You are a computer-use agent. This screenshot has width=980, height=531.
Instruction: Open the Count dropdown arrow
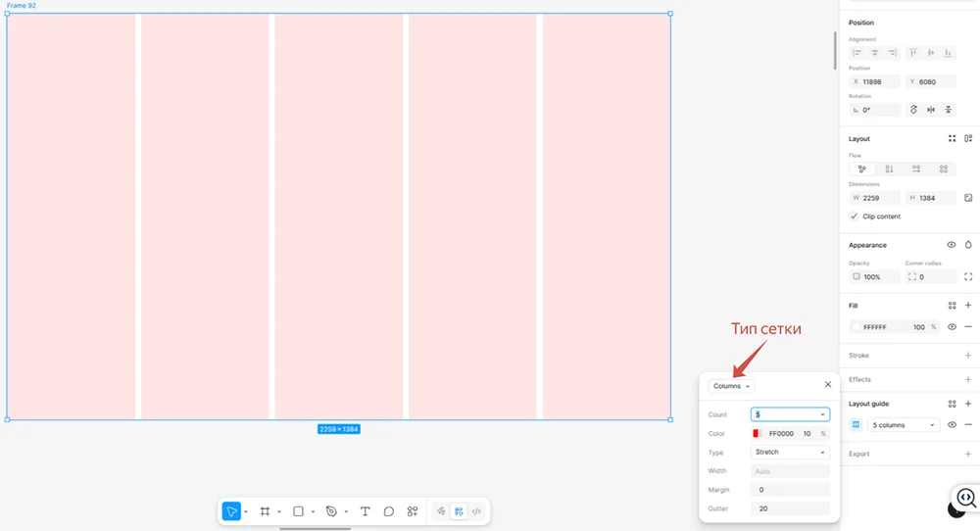(822, 414)
